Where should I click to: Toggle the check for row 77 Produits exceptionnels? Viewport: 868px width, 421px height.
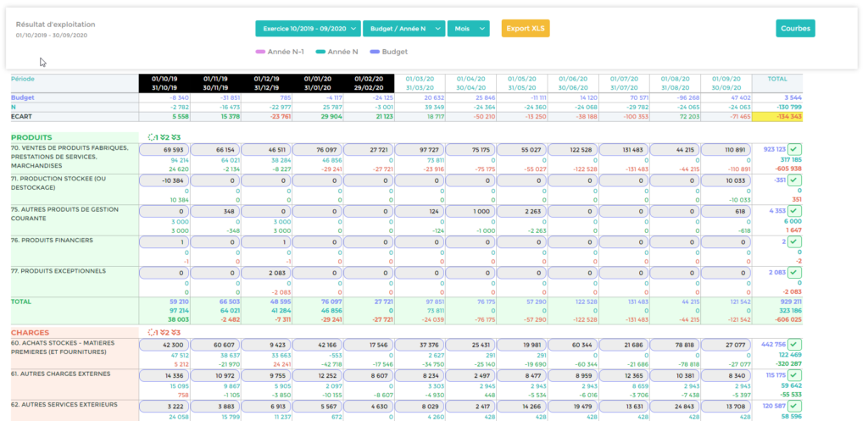795,274
